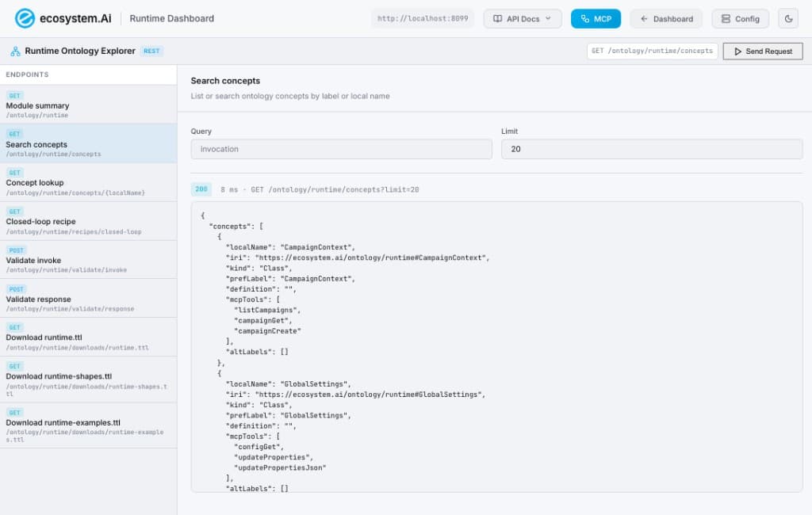Click Send Request button
This screenshot has width=812, height=515.
tap(763, 51)
